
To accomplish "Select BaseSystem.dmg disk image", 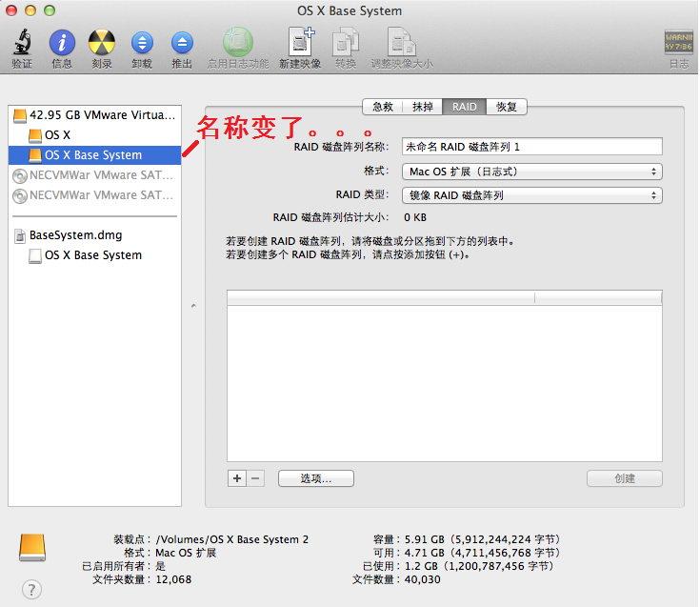I will click(94, 235).
